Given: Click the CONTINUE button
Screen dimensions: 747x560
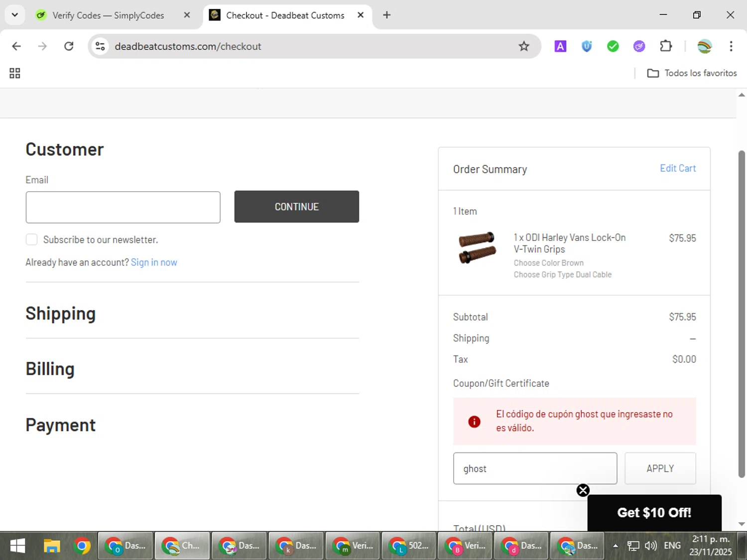Looking at the screenshot, I should pyautogui.click(x=297, y=207).
